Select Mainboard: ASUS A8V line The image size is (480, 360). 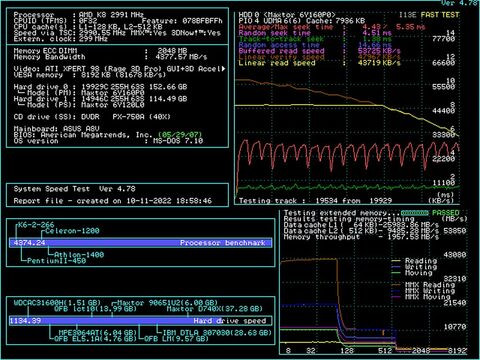coord(56,129)
